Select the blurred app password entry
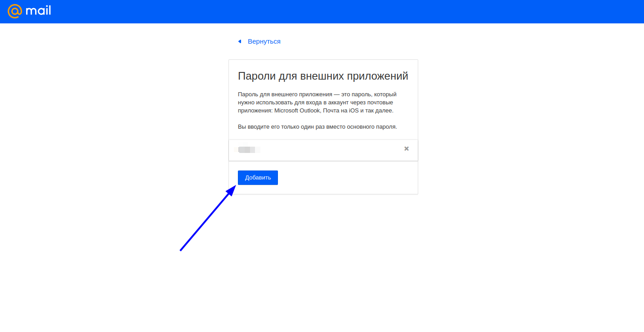This screenshot has width=644, height=332. [323, 150]
